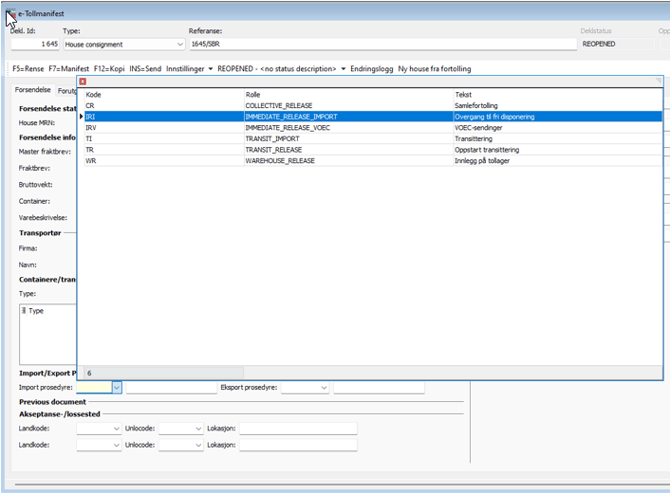Click the Tekst column header
The height and width of the screenshot is (493, 670).
pyautogui.click(x=557, y=95)
